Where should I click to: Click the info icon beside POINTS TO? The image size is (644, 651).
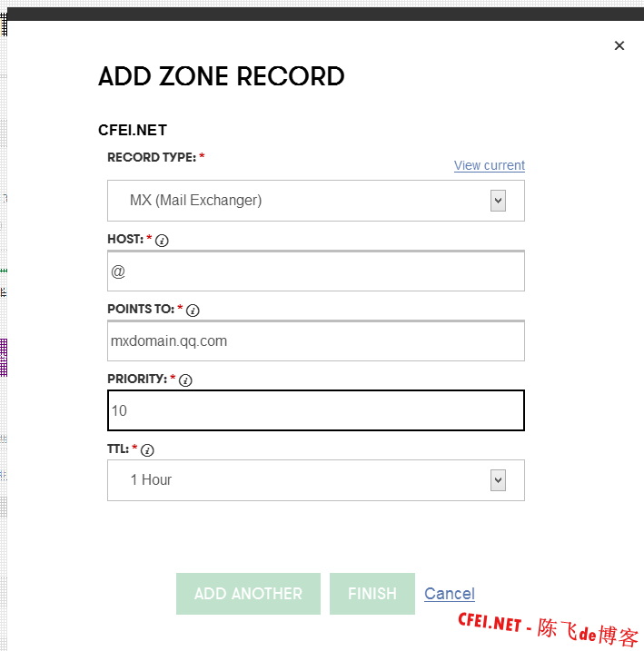pyautogui.click(x=193, y=311)
